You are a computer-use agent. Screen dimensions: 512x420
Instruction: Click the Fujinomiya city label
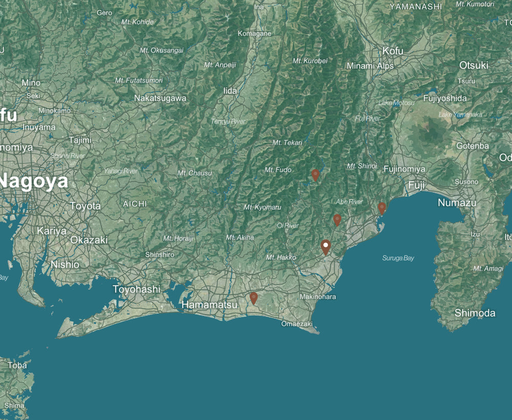coord(404,169)
